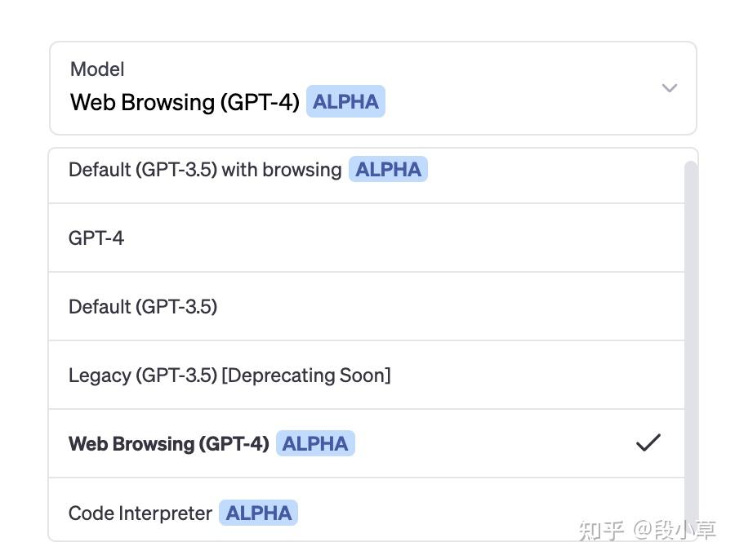
Task: Click the Model label text
Action: [x=97, y=69]
